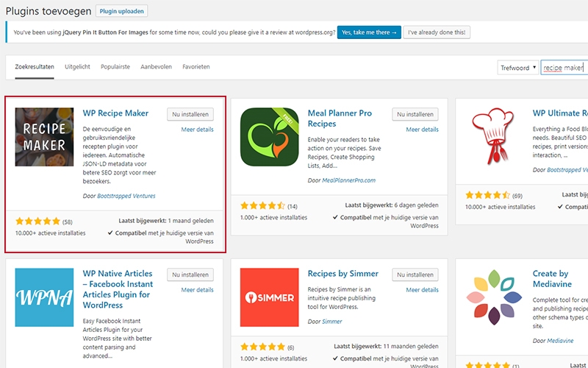Install WP Native Articles plugin

tap(190, 275)
